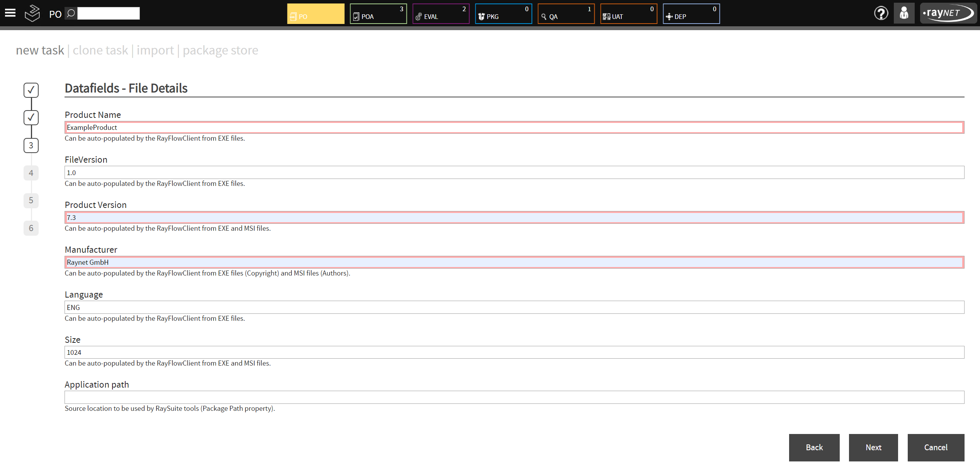Jump to wizard step 4
Image resolution: width=980 pixels, height=468 pixels.
[x=31, y=173]
